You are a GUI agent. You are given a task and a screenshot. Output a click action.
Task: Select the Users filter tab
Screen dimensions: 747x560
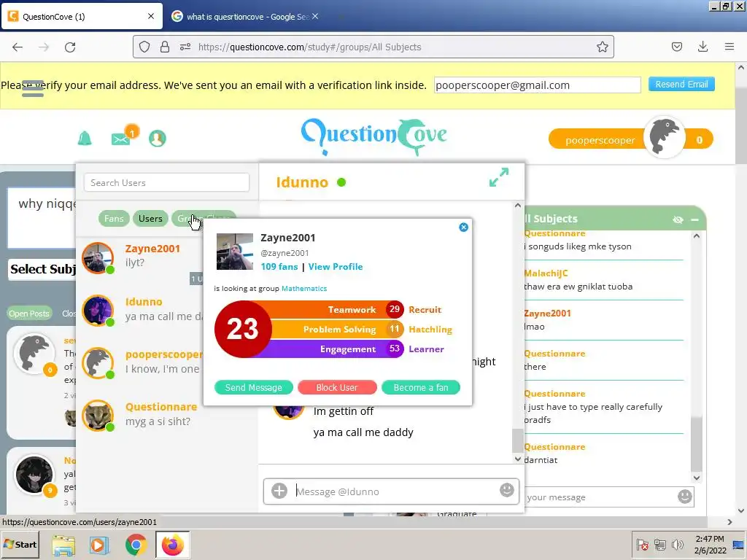[x=150, y=219]
